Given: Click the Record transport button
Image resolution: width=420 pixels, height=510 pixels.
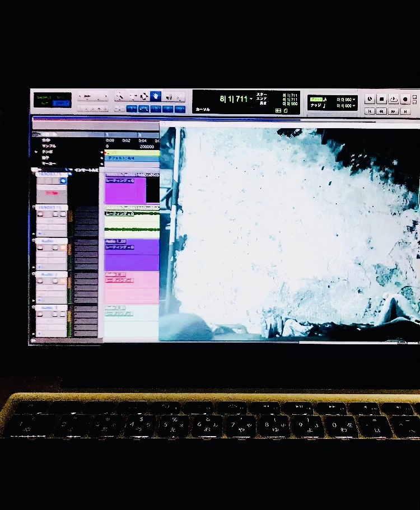Looking at the screenshot, I should click(x=405, y=99).
